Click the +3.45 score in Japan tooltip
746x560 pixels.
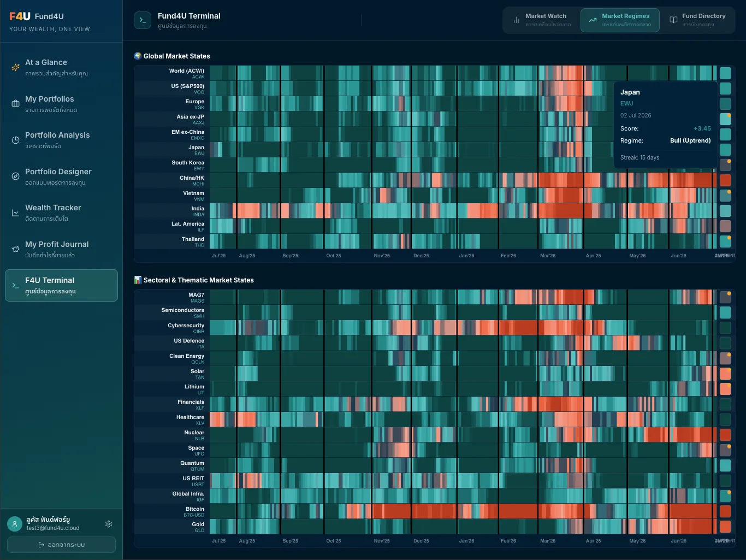(702, 128)
